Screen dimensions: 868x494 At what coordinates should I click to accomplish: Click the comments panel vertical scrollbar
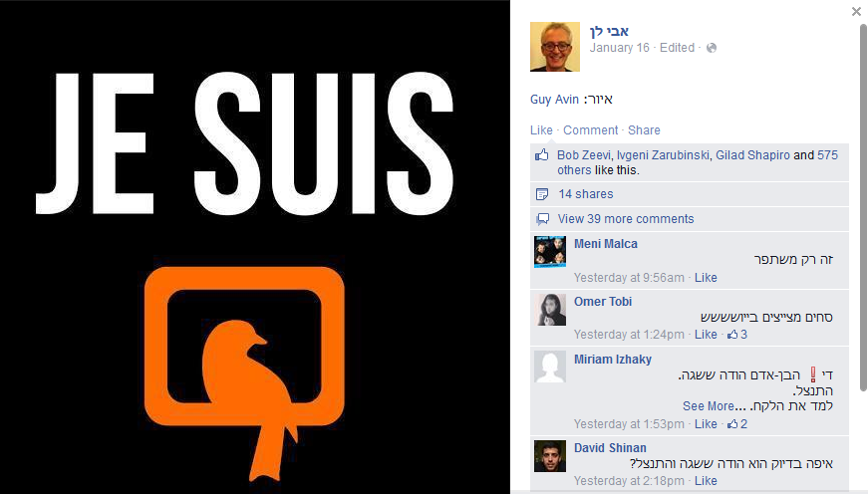[x=862, y=207]
